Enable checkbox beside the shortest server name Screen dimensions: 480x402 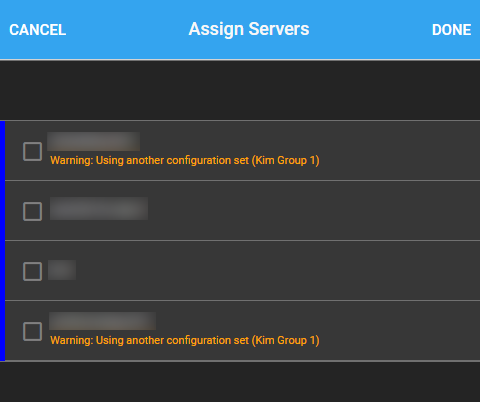32,271
